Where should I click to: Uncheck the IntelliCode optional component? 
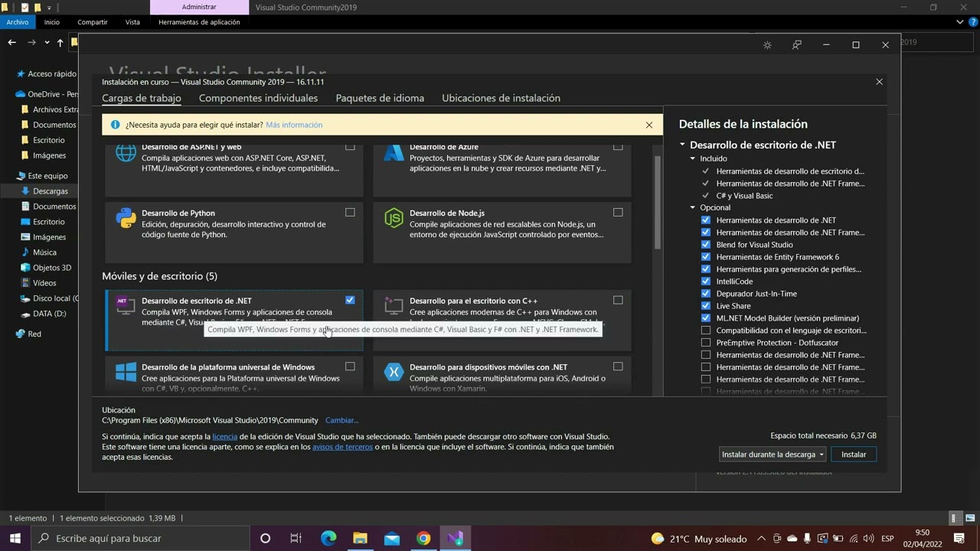706,282
